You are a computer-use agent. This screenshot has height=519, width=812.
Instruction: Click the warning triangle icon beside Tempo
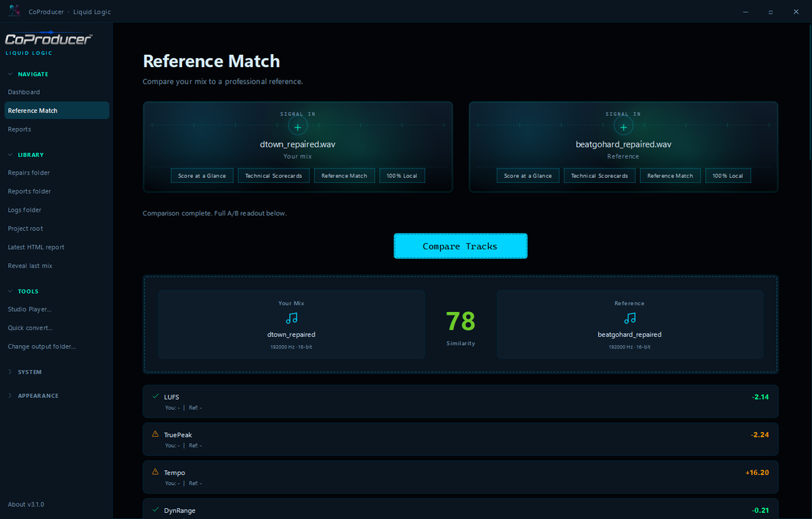(155, 472)
